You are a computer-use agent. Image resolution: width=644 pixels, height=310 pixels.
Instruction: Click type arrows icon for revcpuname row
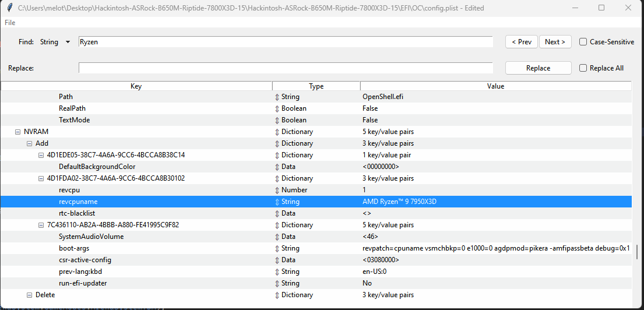click(277, 202)
